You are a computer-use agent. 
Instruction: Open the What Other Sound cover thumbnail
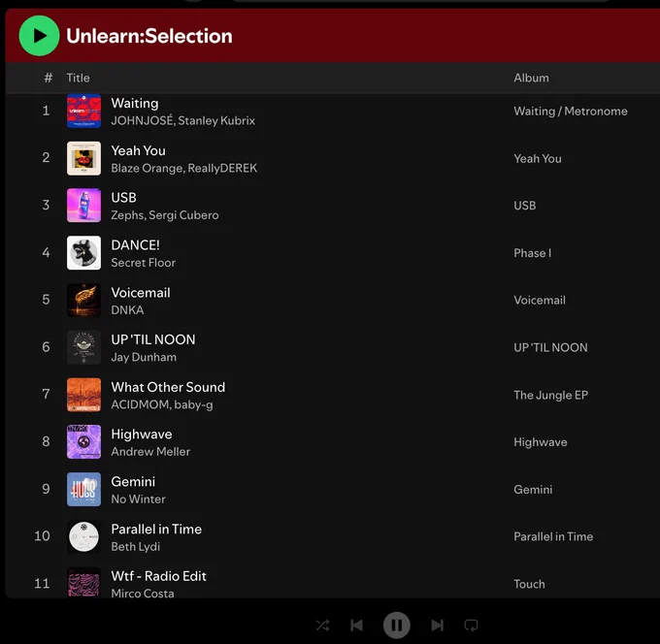(83, 395)
